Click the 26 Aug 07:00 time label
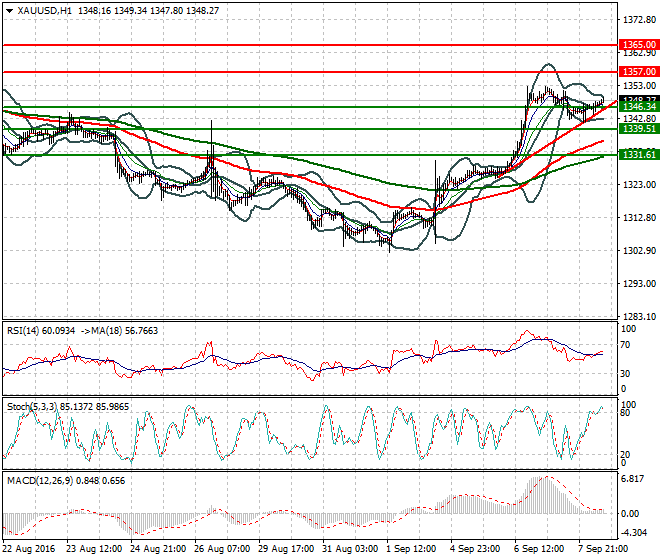Viewport: 660px width, 560px height. (x=222, y=549)
